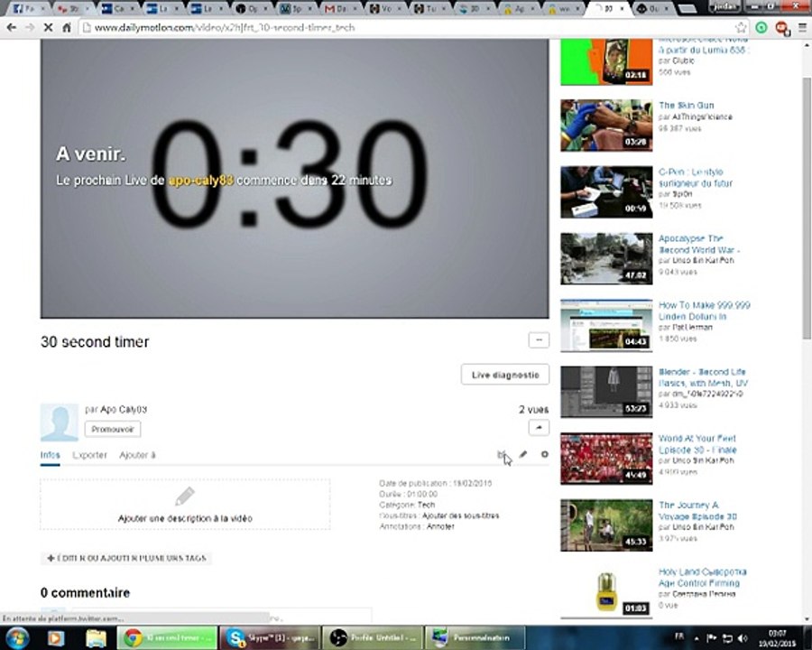Click the 30 second timer video player
Screen dimensions: 812x650
(x=294, y=179)
